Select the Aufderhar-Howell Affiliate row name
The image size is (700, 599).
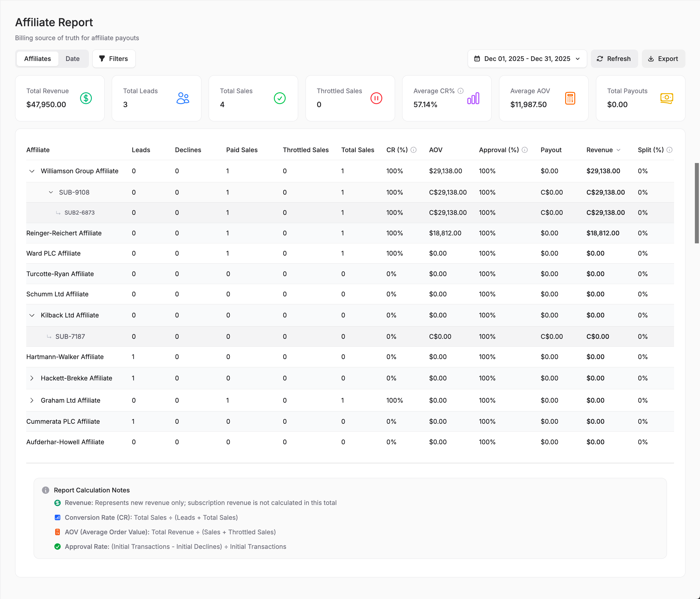coord(65,442)
